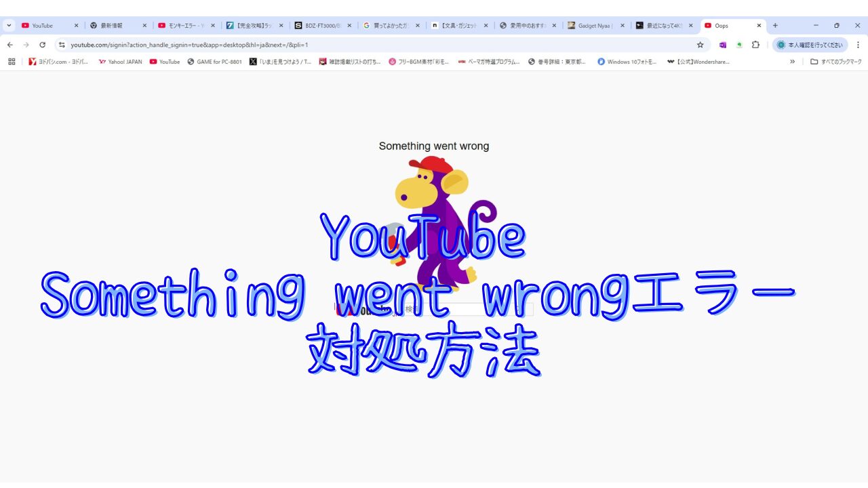
Task: Open a new tab with the plus button
Action: click(x=774, y=25)
